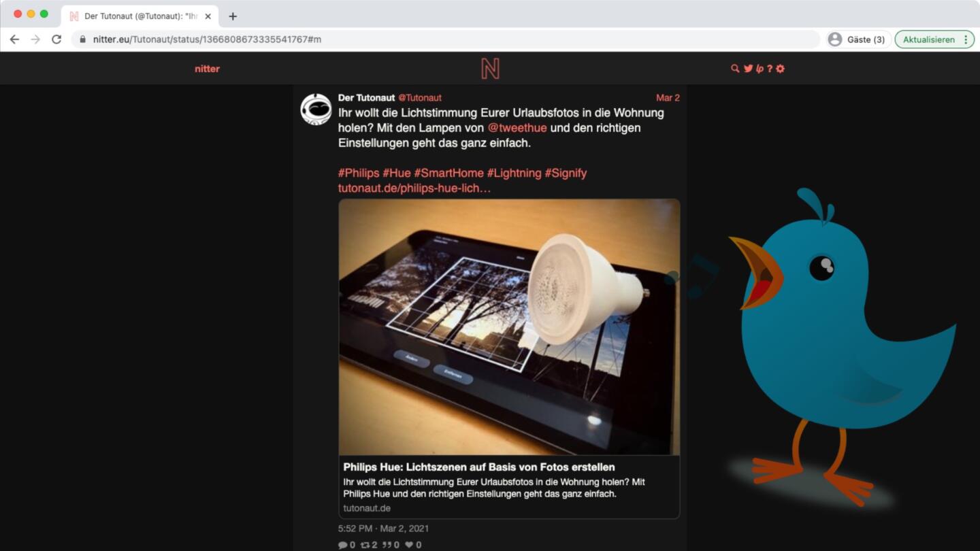980x551 pixels.
Task: Open the question mark about icon
Action: click(x=770, y=69)
